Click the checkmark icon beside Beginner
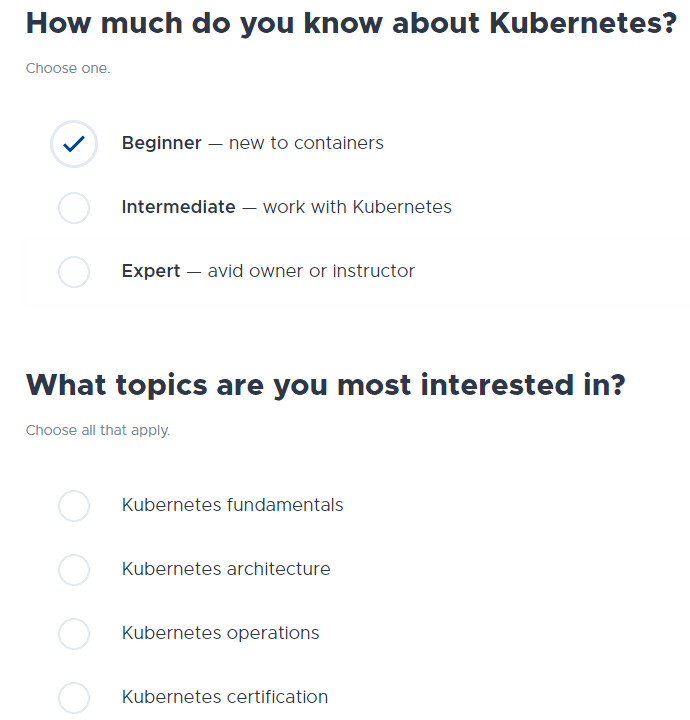 74,144
